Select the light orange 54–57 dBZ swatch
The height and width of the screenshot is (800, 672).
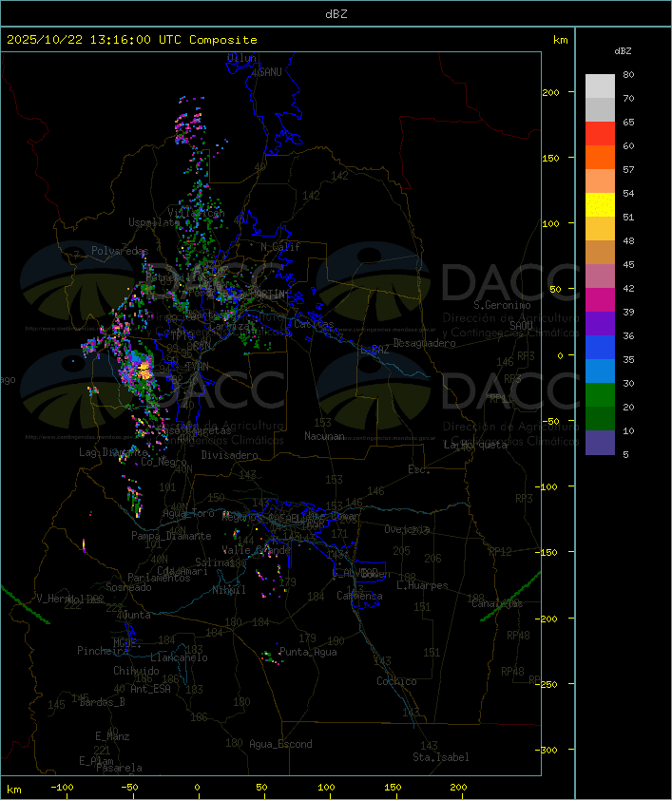[x=600, y=181]
